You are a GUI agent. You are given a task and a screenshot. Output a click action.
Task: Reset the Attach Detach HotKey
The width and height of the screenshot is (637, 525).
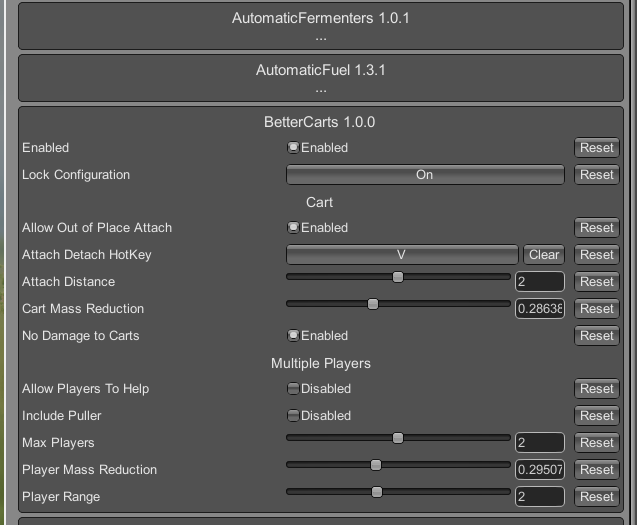(x=596, y=254)
